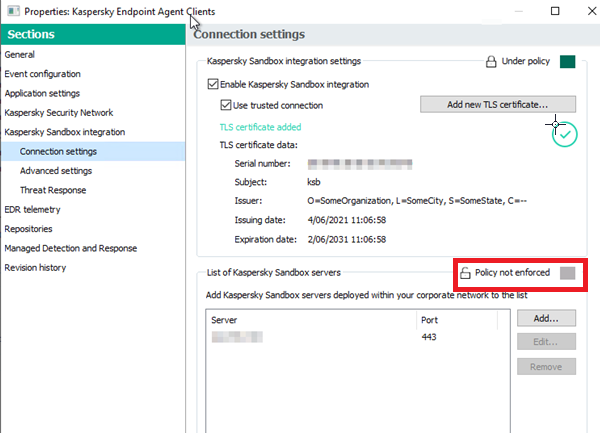Click the Policy not enforced label text

[512, 272]
